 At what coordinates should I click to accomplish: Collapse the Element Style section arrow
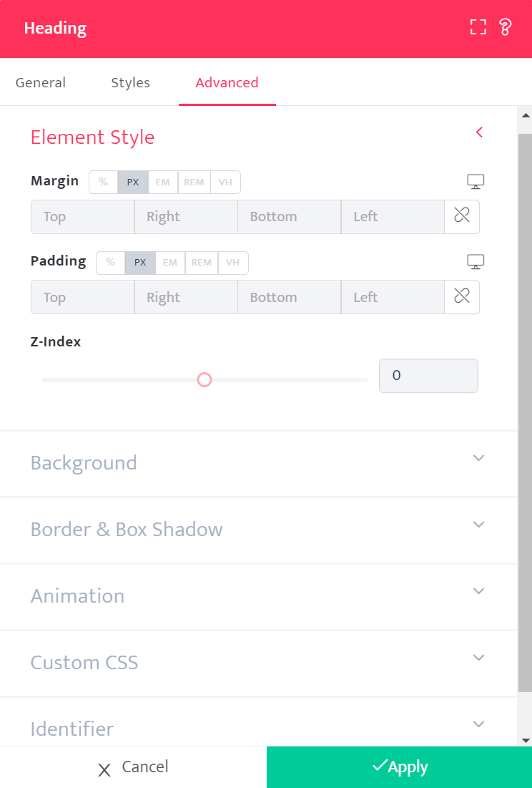tap(479, 132)
